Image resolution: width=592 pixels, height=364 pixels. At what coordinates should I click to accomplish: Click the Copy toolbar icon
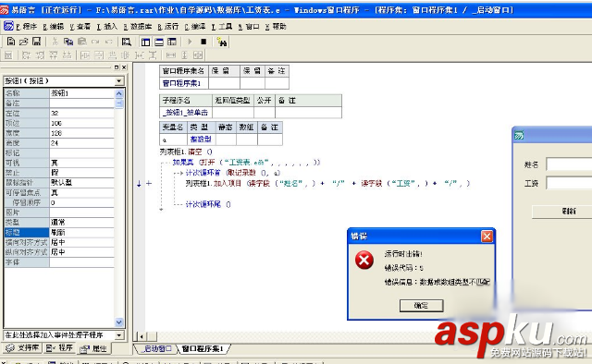point(68,42)
